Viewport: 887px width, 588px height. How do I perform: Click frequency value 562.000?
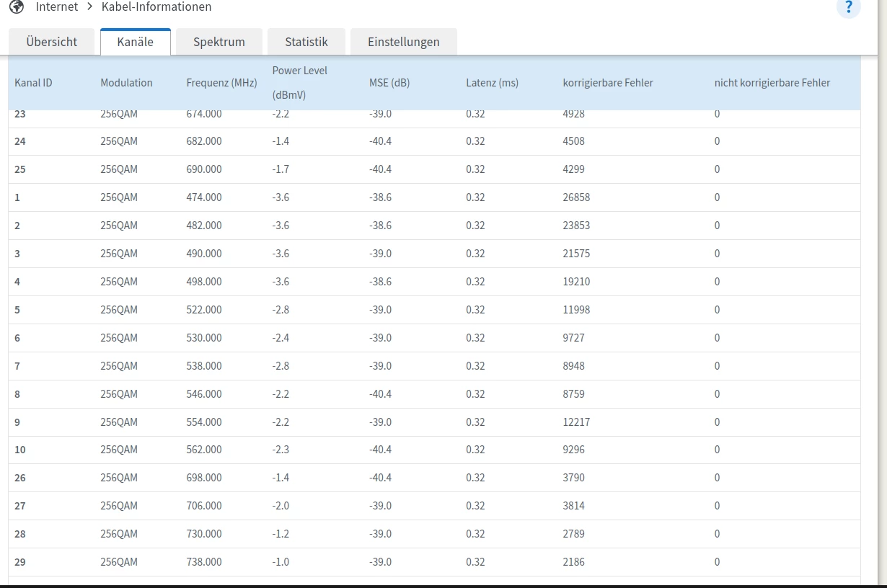204,450
